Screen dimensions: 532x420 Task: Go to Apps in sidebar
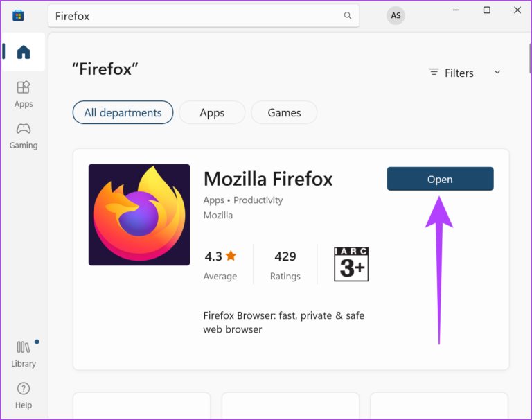pyautogui.click(x=23, y=94)
